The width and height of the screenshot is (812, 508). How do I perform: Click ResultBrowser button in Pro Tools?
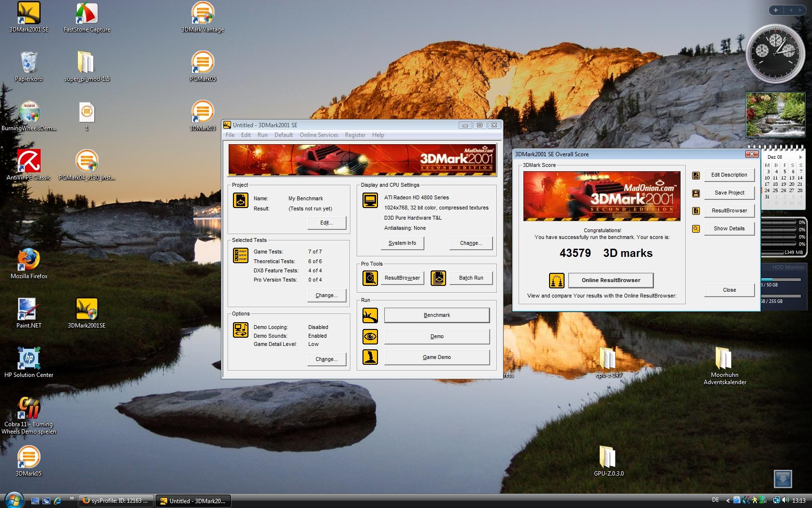coord(402,278)
